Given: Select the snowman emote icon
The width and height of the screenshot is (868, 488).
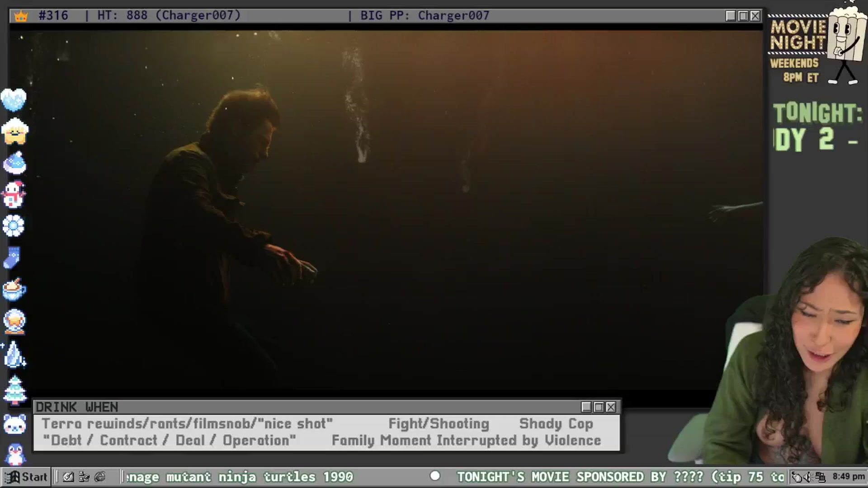Looking at the screenshot, I should tap(14, 194).
